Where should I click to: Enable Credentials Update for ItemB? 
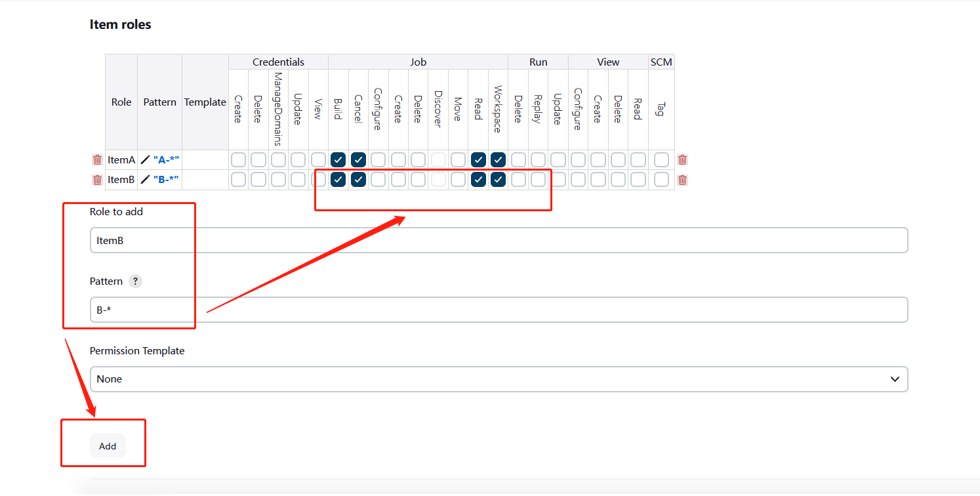[298, 180]
